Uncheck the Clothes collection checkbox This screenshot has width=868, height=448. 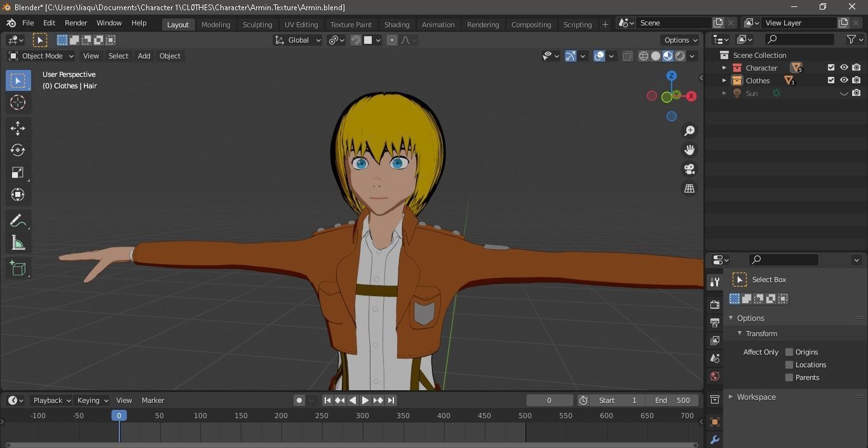coord(830,80)
